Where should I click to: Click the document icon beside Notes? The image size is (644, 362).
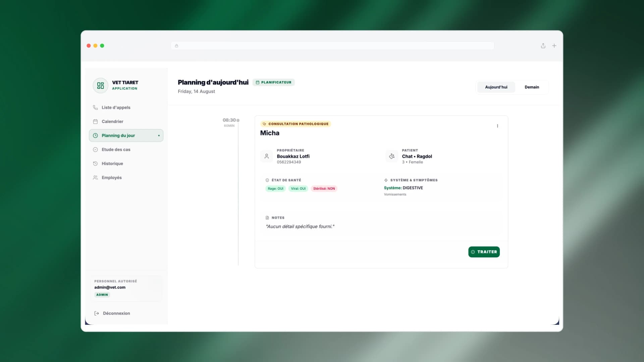(267, 218)
